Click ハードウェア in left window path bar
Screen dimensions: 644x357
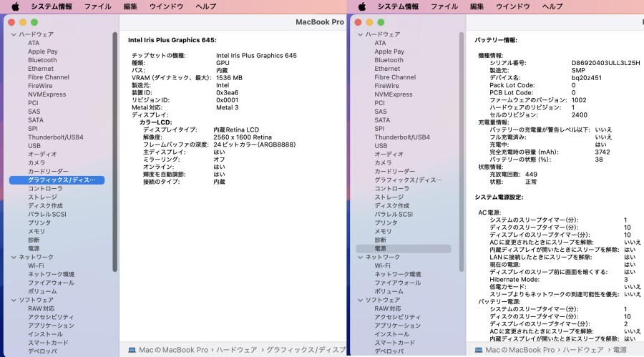pos(237,350)
